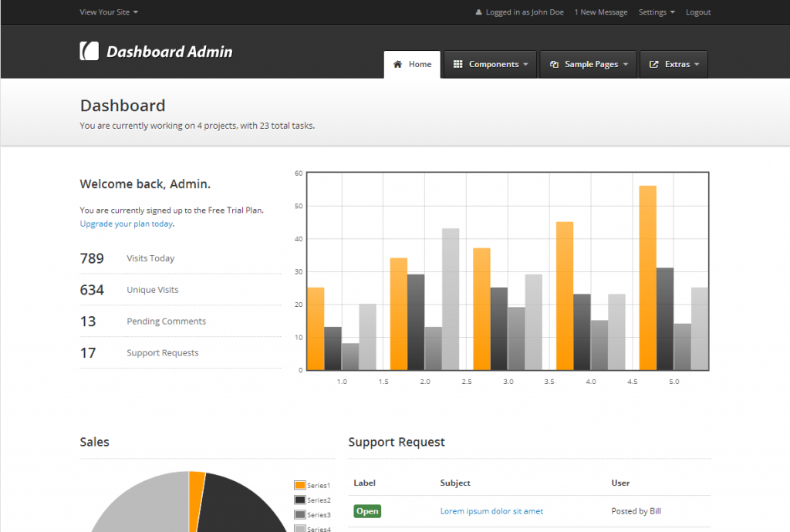Click the Logout link
The height and width of the screenshot is (532, 790).
point(698,12)
